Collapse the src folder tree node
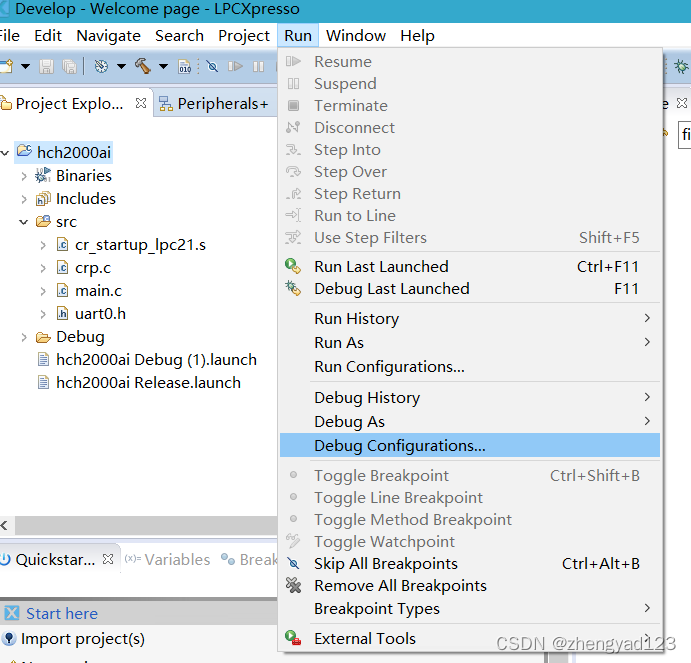691x663 pixels. (x=24, y=222)
